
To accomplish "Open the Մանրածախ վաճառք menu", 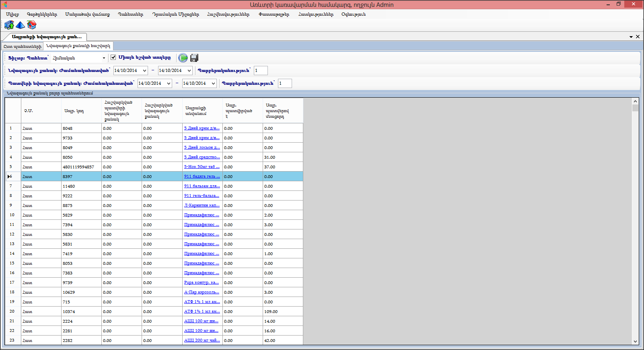I will click(88, 14).
